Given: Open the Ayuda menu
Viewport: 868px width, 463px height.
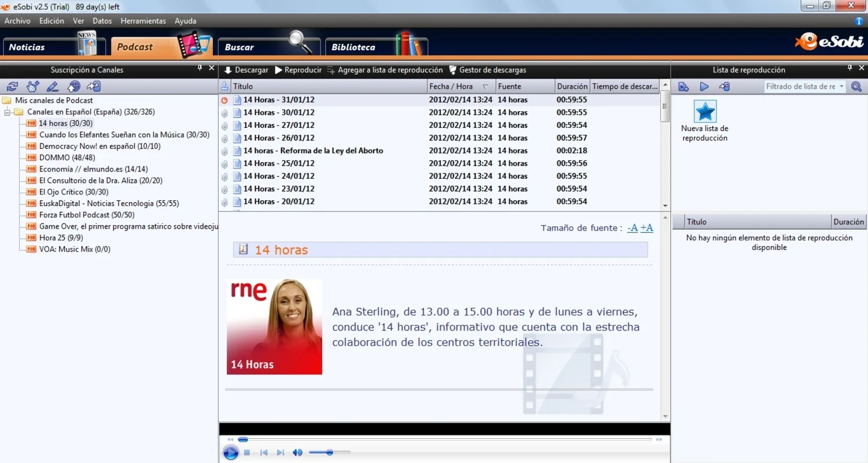Looking at the screenshot, I should point(186,21).
